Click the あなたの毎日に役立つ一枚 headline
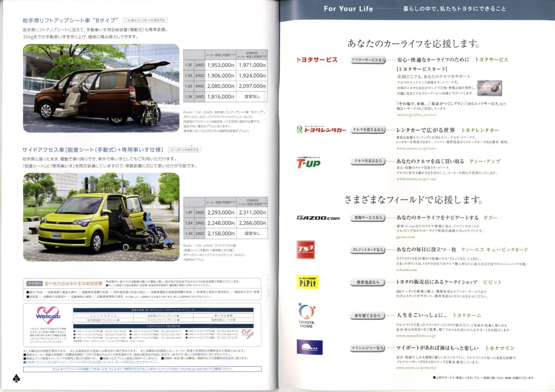This screenshot has height=392, width=555. (426, 250)
